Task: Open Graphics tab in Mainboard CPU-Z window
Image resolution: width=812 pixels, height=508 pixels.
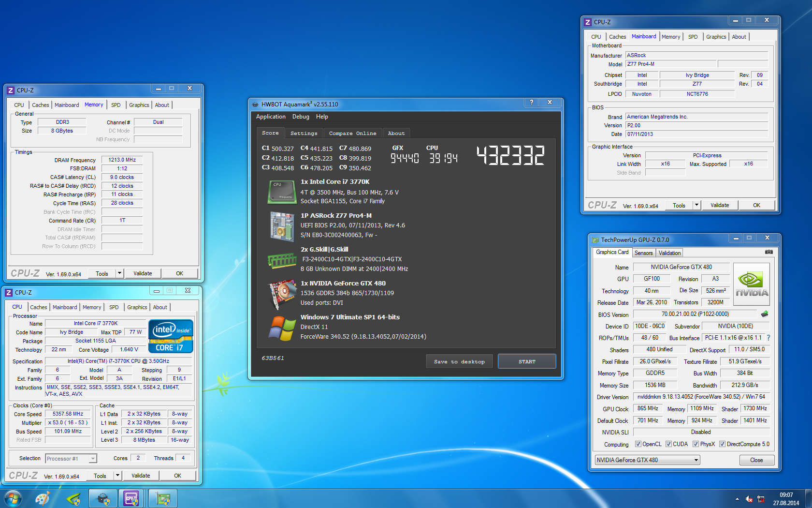Action: [x=716, y=37]
